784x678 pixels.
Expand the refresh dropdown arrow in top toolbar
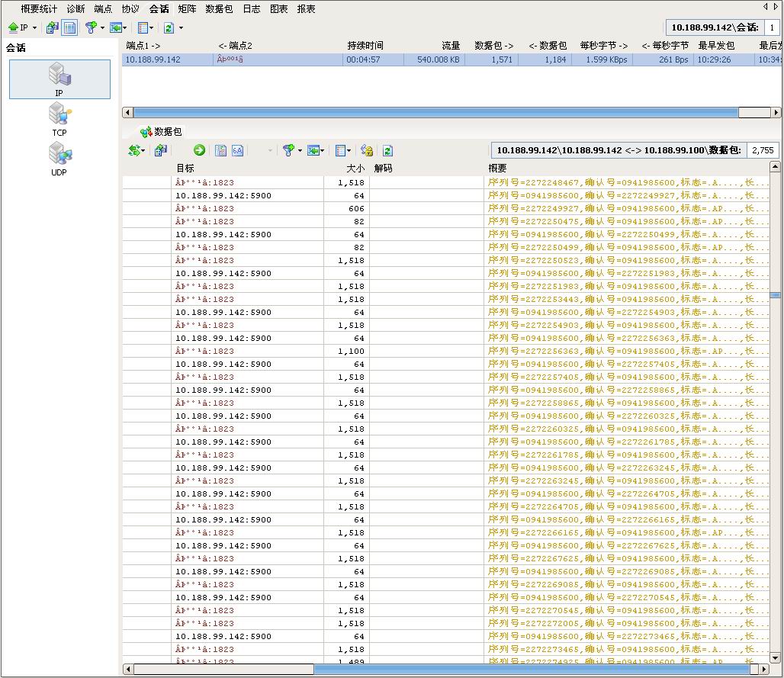pyautogui.click(x=181, y=28)
